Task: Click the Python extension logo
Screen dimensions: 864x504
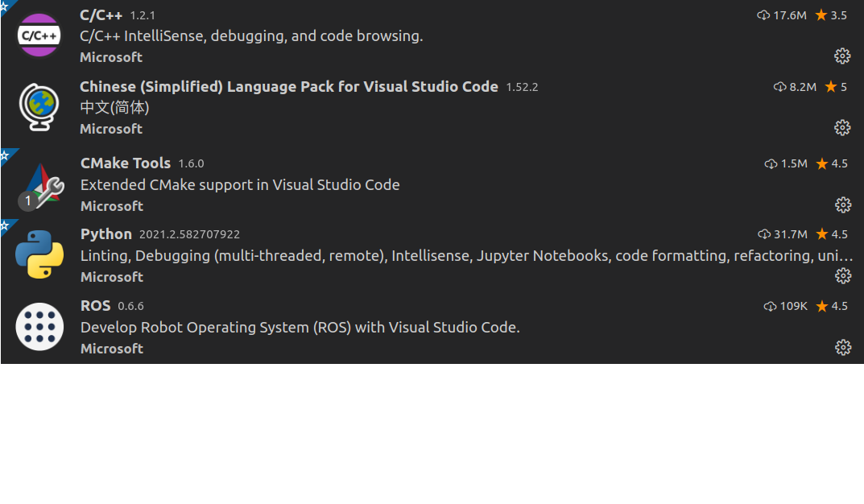Action: [39, 254]
